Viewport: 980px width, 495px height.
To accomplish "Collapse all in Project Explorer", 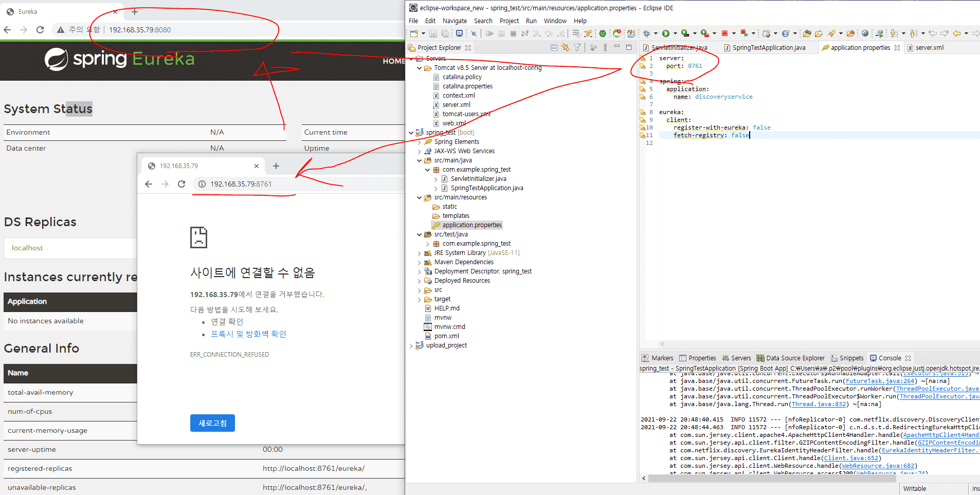I will (x=554, y=48).
